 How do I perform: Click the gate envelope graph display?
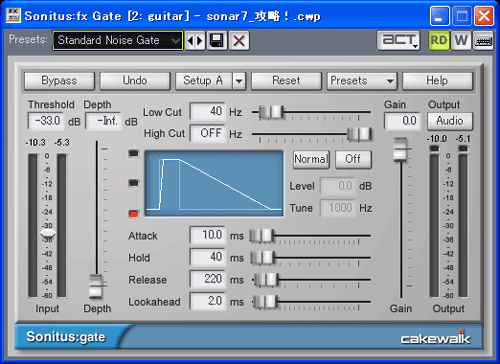pyautogui.click(x=214, y=183)
